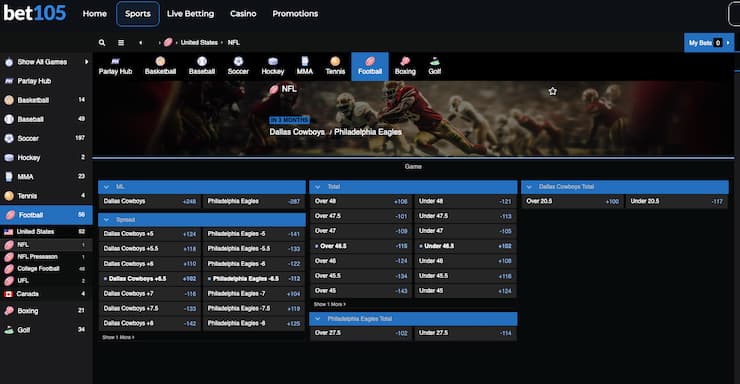Mark NFL as favorite with star icon
This screenshot has width=740, height=384.
click(x=553, y=91)
